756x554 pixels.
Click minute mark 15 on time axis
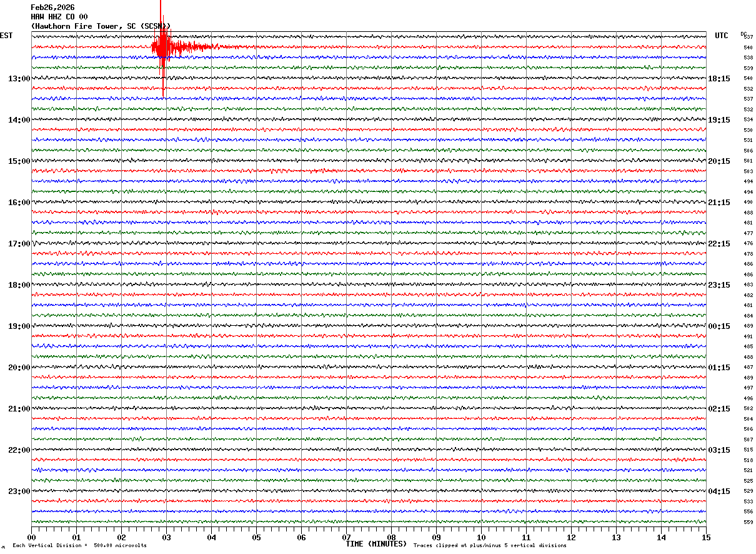coord(706,537)
